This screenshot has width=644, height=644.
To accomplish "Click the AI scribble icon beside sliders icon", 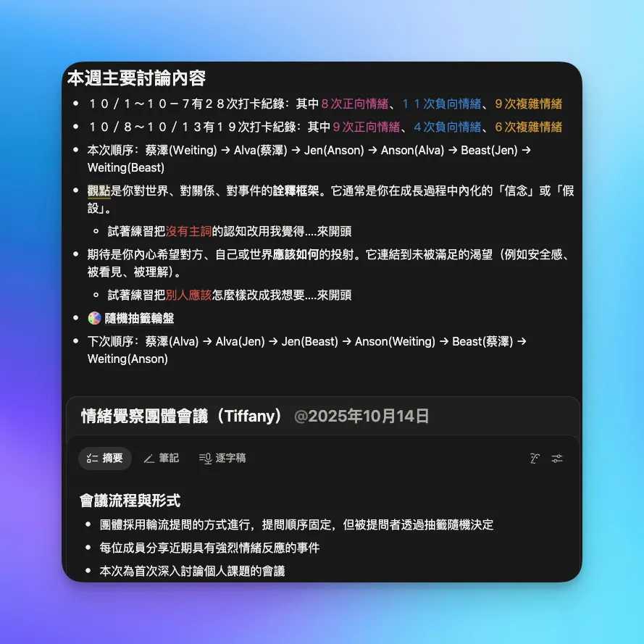I will click(x=535, y=459).
